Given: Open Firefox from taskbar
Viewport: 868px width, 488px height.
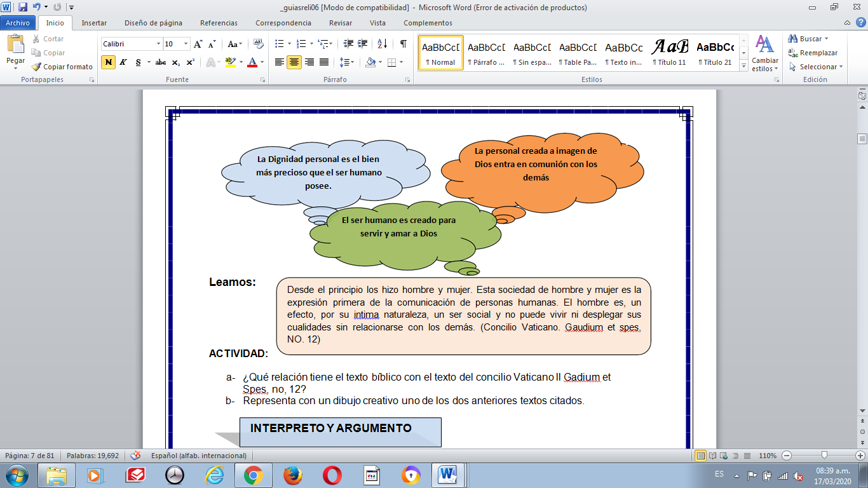Looking at the screenshot, I should [x=292, y=475].
